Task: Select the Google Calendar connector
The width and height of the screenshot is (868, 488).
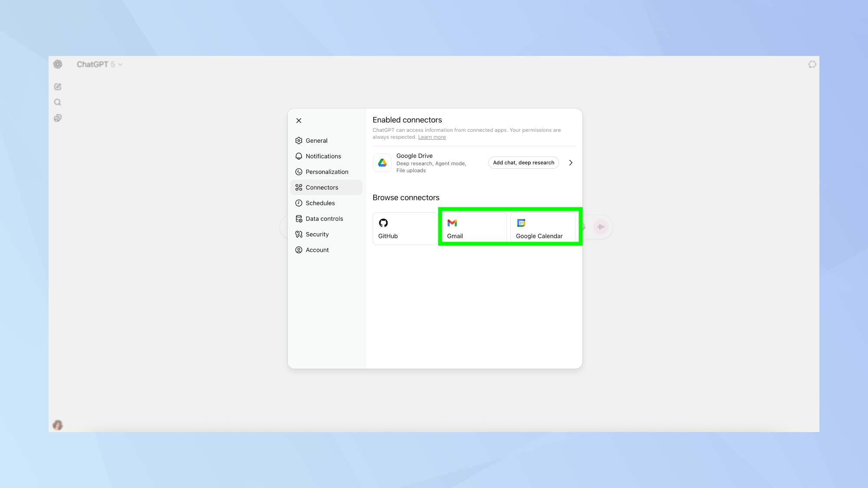Action: (542, 228)
